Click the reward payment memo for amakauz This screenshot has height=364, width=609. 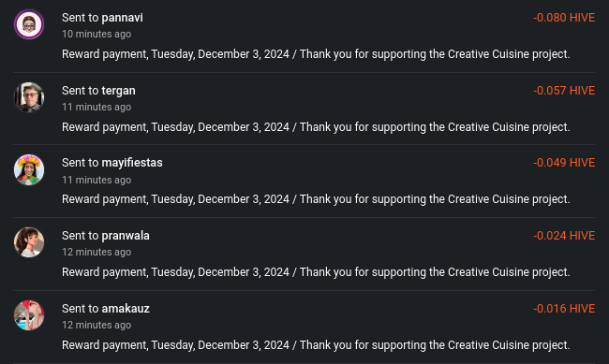316,345
